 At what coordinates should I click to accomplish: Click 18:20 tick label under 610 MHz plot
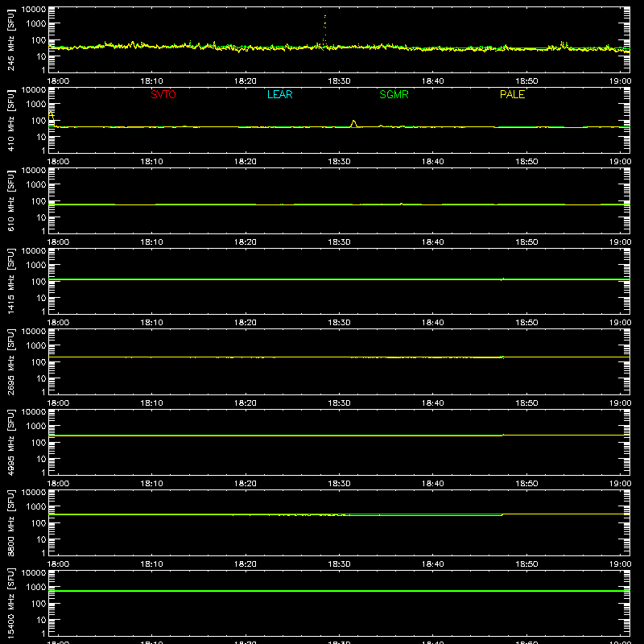click(246, 242)
